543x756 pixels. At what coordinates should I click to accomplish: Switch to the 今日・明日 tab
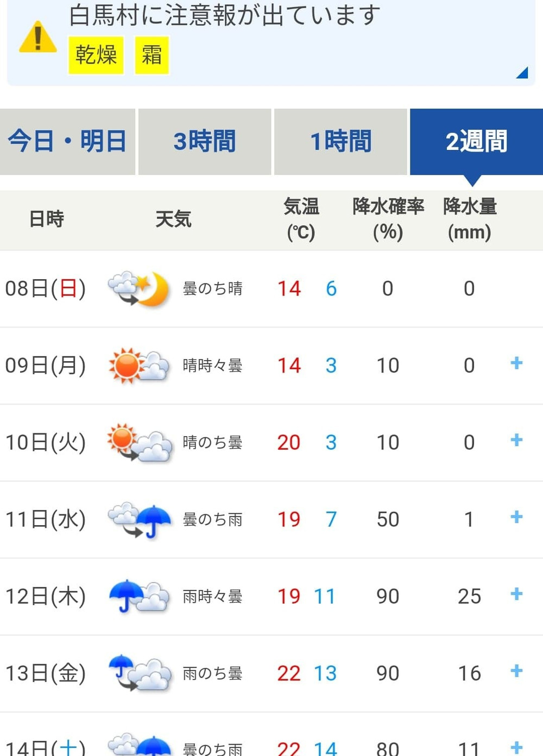67,142
